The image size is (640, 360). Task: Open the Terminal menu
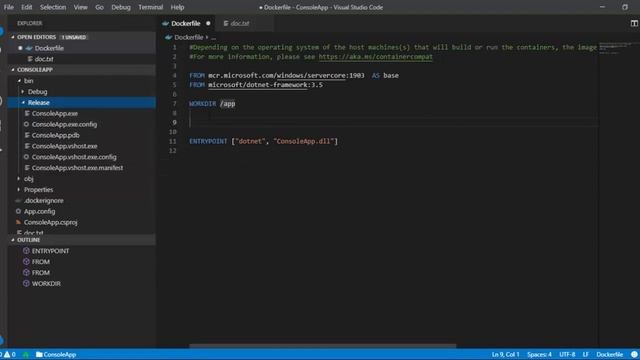(150, 7)
